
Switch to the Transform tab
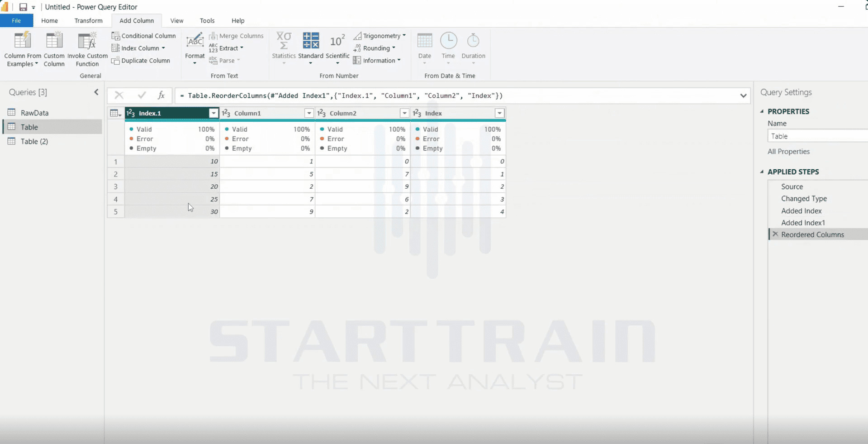(88, 21)
